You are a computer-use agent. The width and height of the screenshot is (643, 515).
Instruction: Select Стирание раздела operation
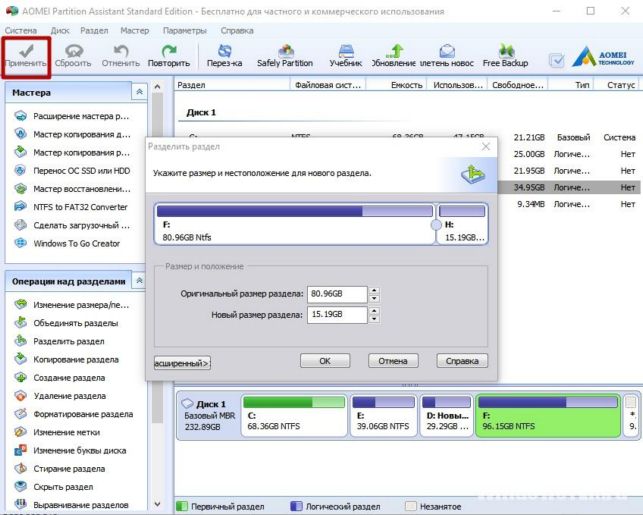pos(59,468)
